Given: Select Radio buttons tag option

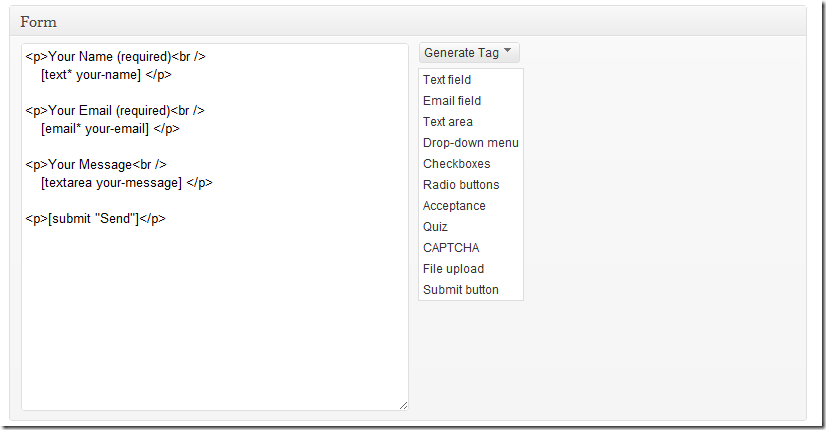Looking at the screenshot, I should coord(461,185).
